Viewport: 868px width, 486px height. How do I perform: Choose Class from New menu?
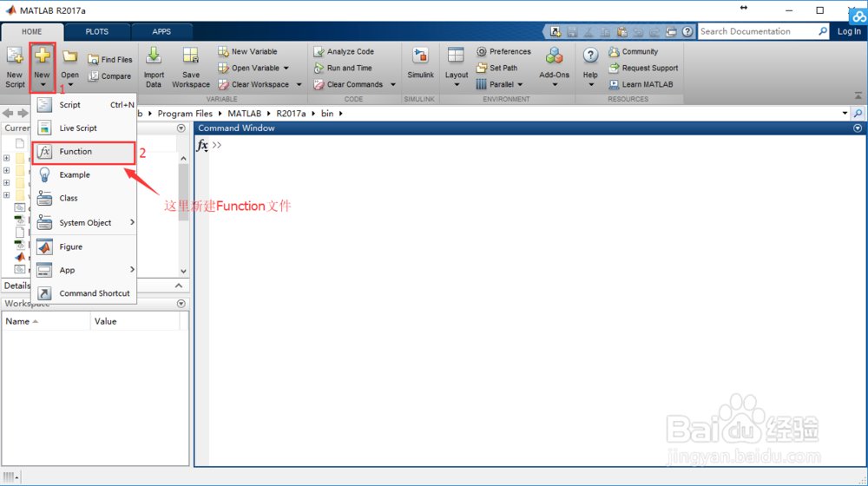(83, 198)
